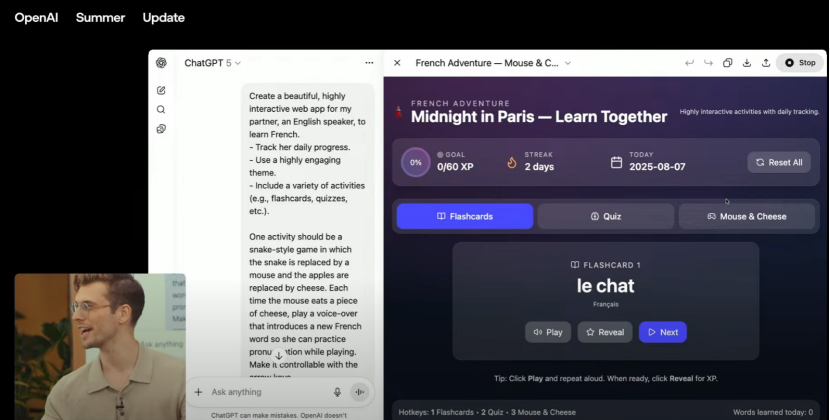Viewport: 830px width, 420px height.
Task: Reveal the flashcard translation
Action: point(605,332)
